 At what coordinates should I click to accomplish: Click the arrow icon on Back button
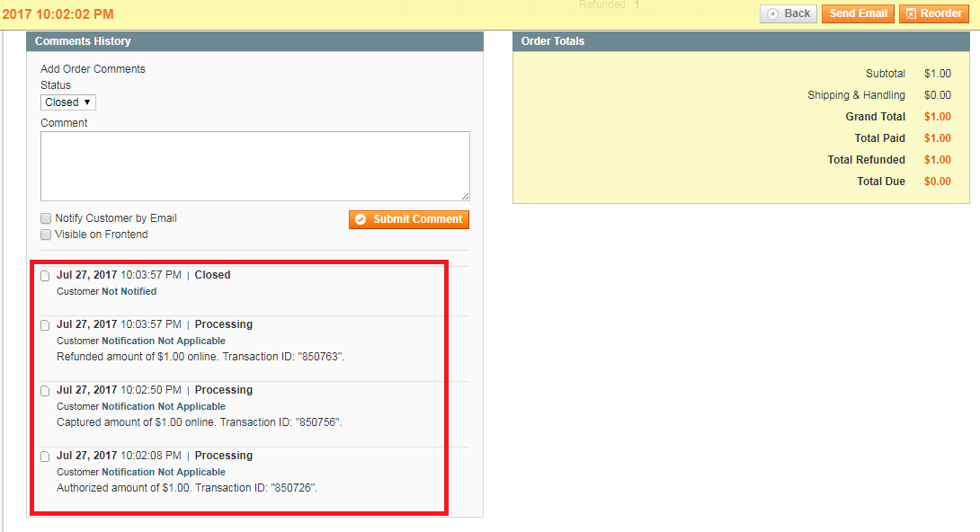point(772,13)
